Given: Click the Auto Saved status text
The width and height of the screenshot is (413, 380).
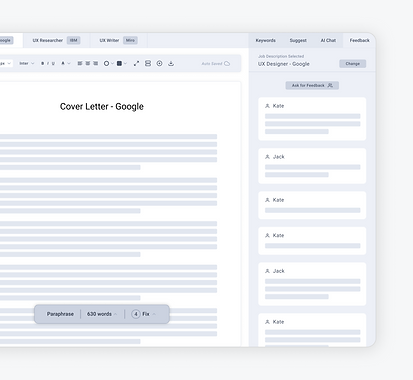Looking at the screenshot, I should click(212, 63).
